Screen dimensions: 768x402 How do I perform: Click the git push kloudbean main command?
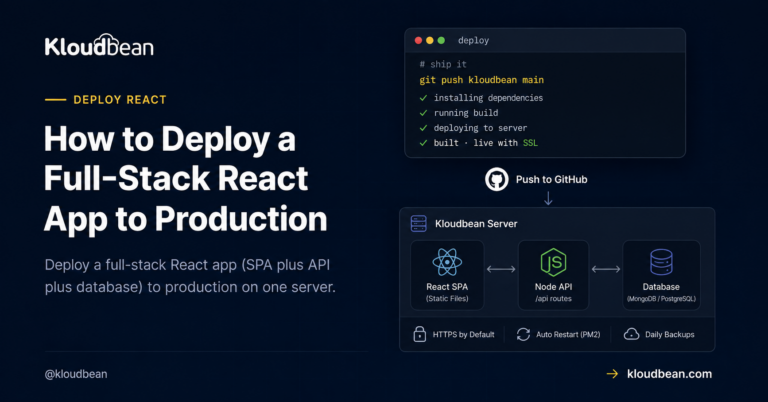click(x=481, y=80)
